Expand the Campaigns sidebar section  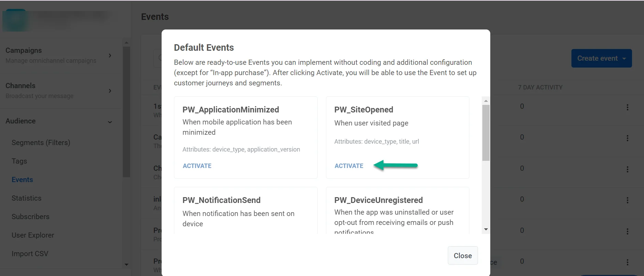(110, 56)
